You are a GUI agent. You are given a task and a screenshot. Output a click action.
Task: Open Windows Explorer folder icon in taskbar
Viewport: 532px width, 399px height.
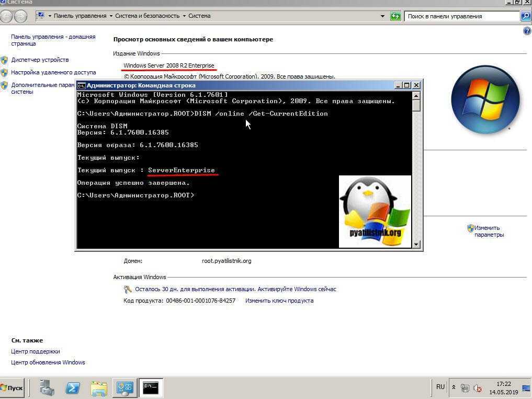99,388
